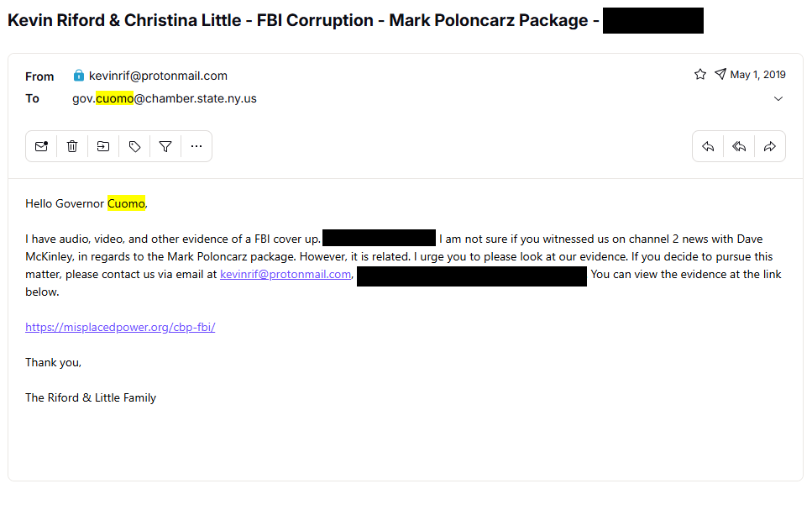Open the move-to-folder icon
This screenshot has height=510, width=812.
pyautogui.click(x=103, y=147)
